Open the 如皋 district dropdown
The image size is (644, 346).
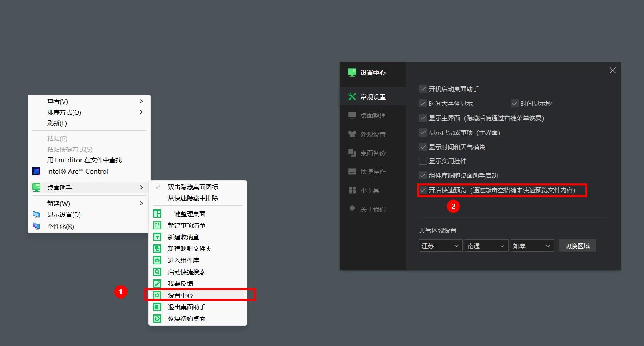(532, 246)
